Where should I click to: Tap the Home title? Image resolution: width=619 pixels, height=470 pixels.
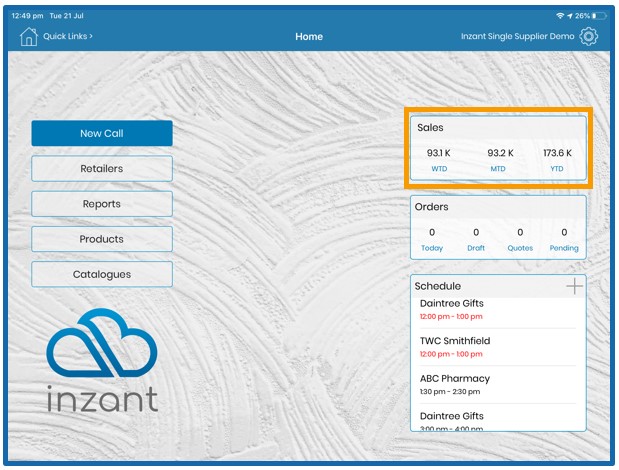click(309, 37)
